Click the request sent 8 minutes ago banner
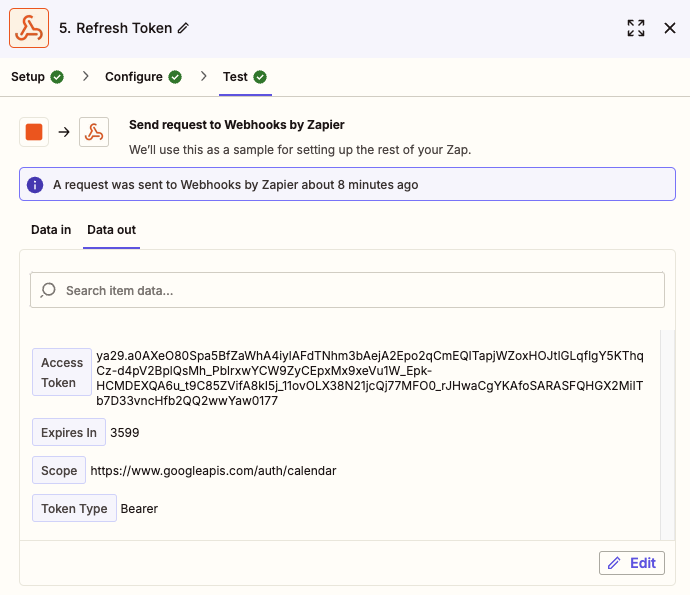690x595 pixels. point(347,184)
